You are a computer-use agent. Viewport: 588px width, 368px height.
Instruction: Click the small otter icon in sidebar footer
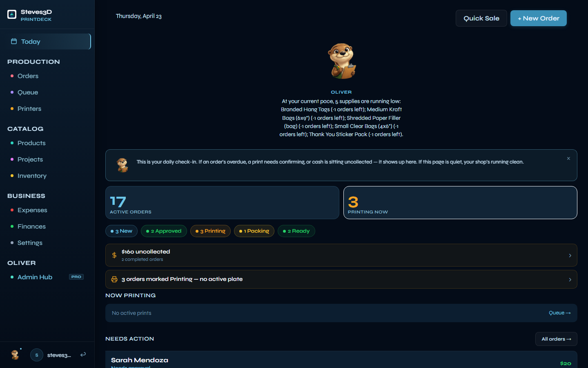coord(15,355)
